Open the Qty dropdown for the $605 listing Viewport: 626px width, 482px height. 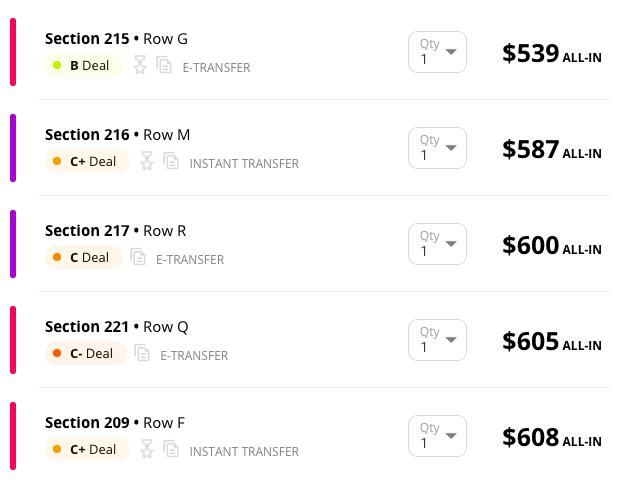(437, 340)
